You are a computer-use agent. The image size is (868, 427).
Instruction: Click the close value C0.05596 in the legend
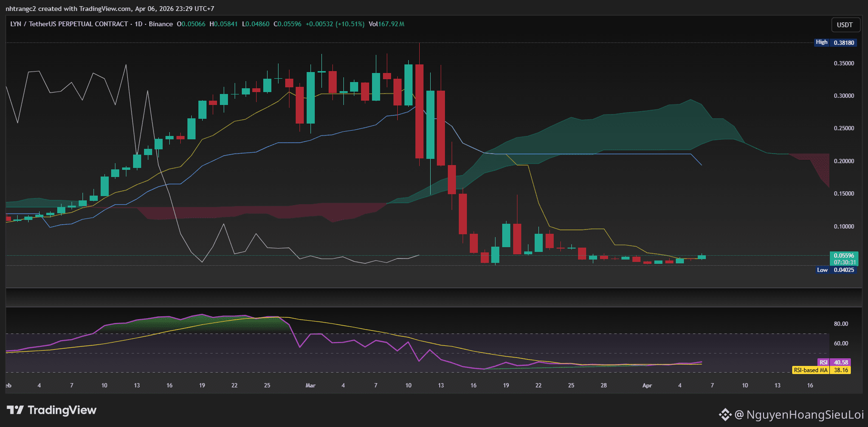point(288,24)
